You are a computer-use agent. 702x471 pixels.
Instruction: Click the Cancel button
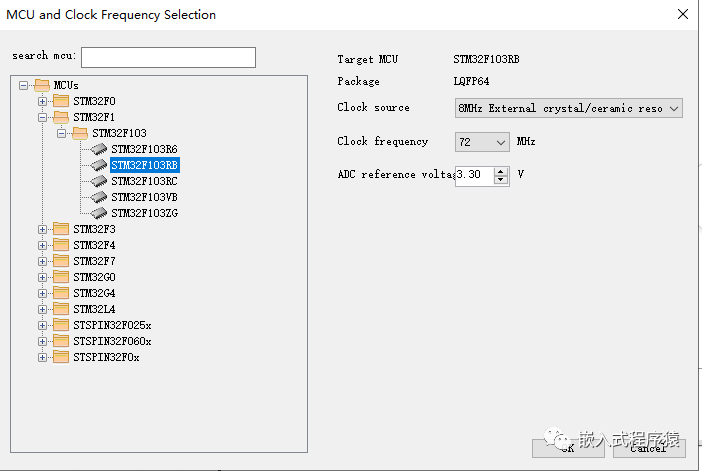(x=649, y=448)
